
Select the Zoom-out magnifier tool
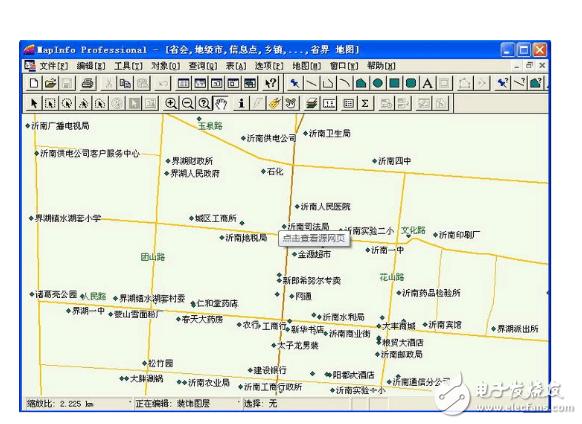[x=188, y=103]
